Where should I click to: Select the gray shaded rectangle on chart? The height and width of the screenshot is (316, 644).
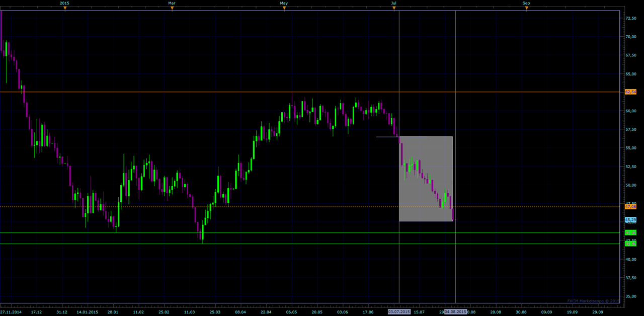point(426,179)
